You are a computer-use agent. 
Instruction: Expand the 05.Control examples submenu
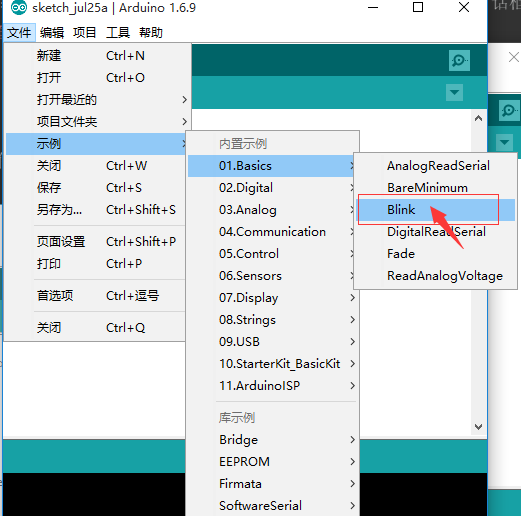pos(271,254)
